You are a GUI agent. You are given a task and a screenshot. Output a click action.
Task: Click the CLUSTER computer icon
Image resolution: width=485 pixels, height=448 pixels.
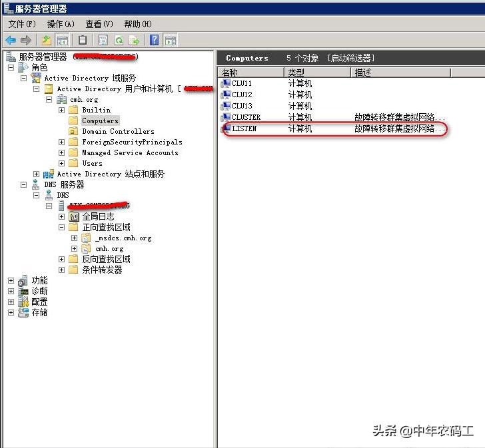pyautogui.click(x=226, y=117)
